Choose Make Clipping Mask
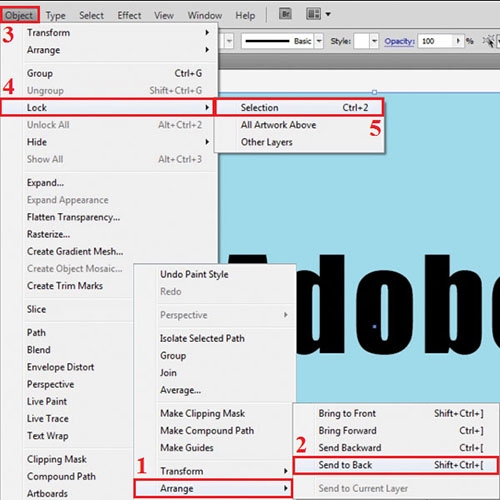 [215, 414]
